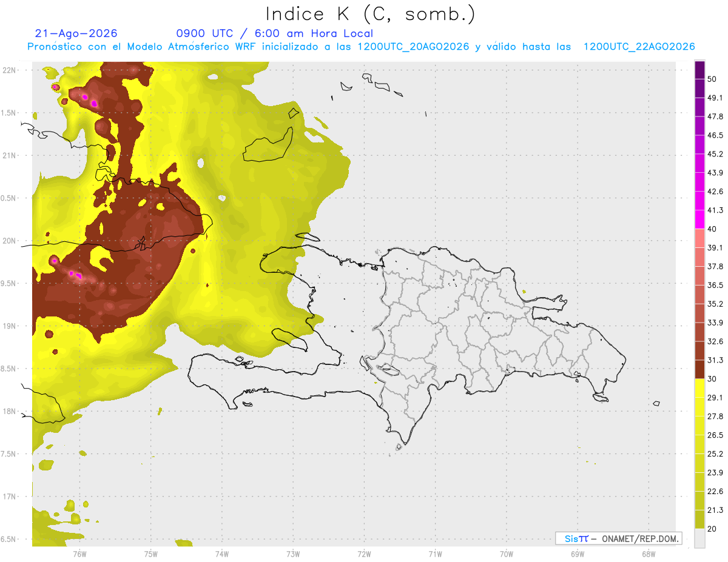Image resolution: width=728 pixels, height=562 pixels.
Task: Click the legend value "37.8"
Action: pos(715,267)
